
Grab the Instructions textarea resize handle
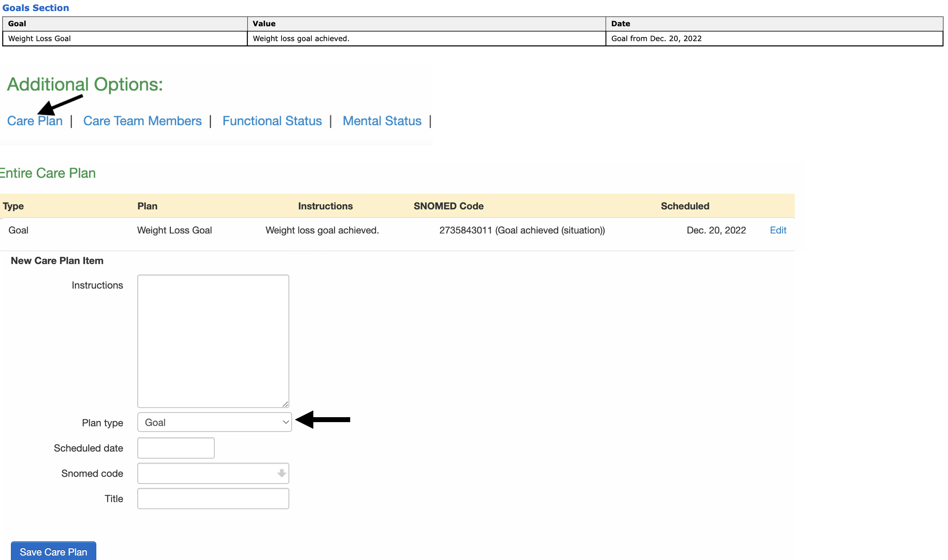(285, 404)
